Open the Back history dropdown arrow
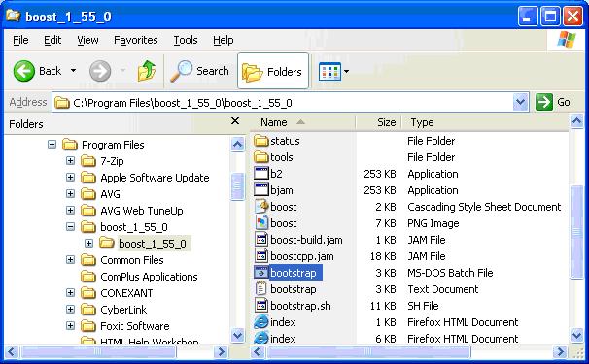Image resolution: width=589 pixels, height=364 pixels. click(x=73, y=70)
